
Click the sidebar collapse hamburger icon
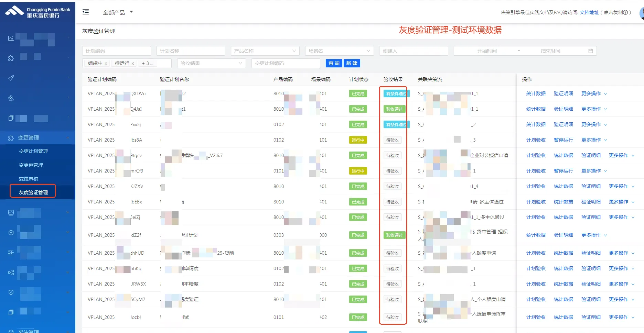pyautogui.click(x=86, y=12)
